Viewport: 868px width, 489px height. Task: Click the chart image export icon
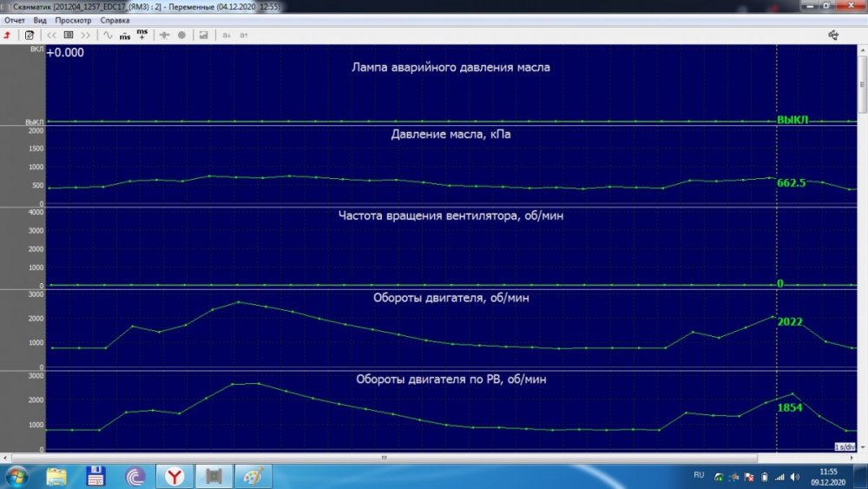(204, 35)
